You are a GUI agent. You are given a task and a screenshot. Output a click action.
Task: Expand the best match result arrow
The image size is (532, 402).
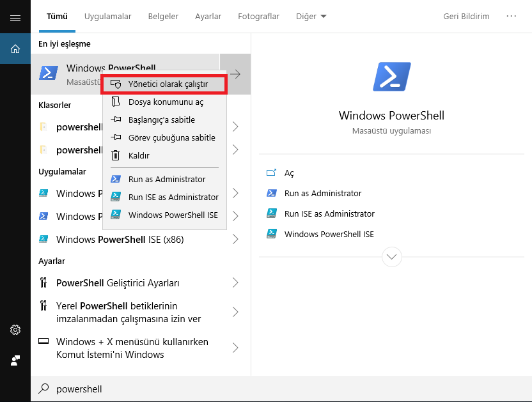pyautogui.click(x=235, y=74)
